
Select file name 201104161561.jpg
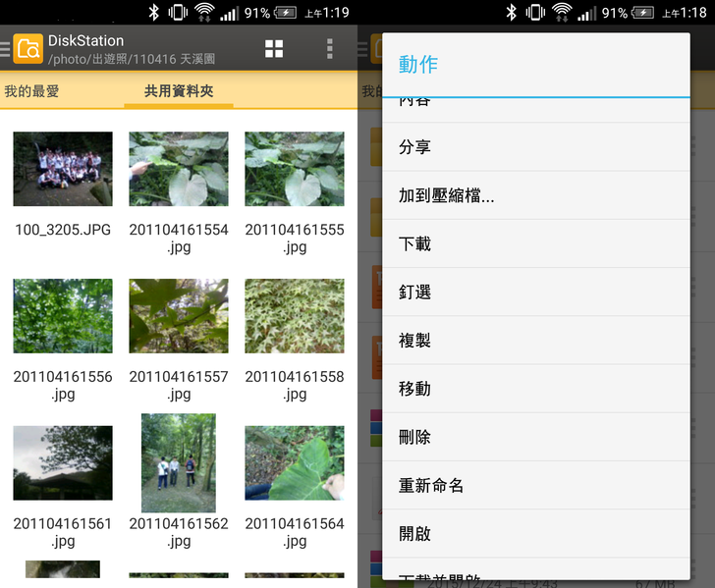(x=63, y=533)
